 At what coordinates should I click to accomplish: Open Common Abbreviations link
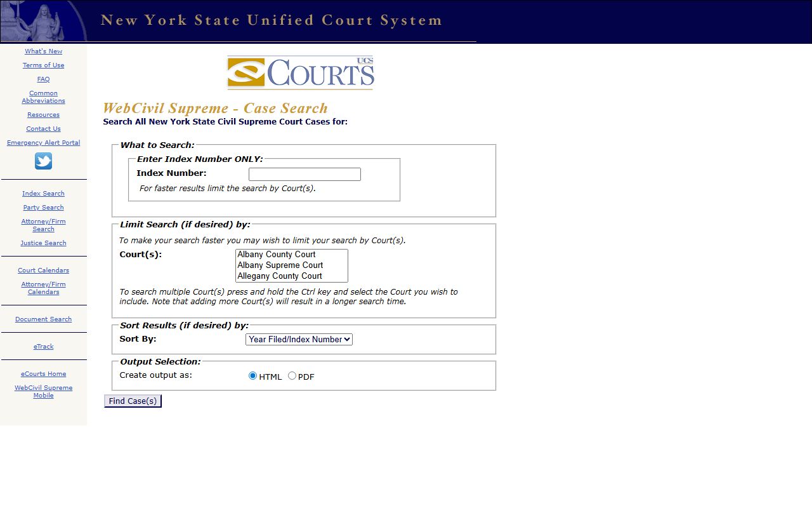tap(44, 97)
